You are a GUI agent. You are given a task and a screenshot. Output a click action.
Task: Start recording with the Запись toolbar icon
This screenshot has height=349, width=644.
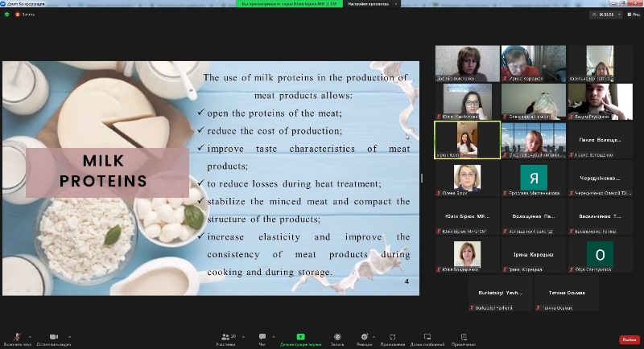pos(337,337)
